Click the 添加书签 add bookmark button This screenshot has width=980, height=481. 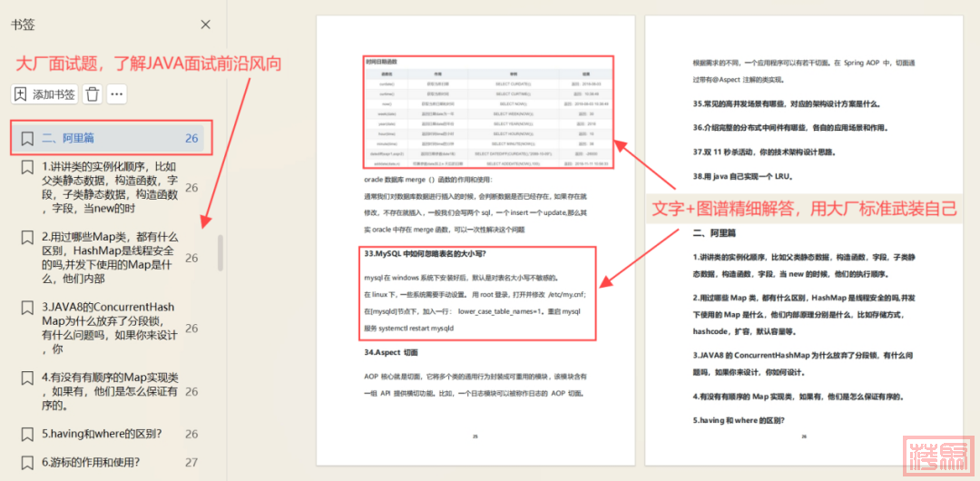pyautogui.click(x=44, y=93)
